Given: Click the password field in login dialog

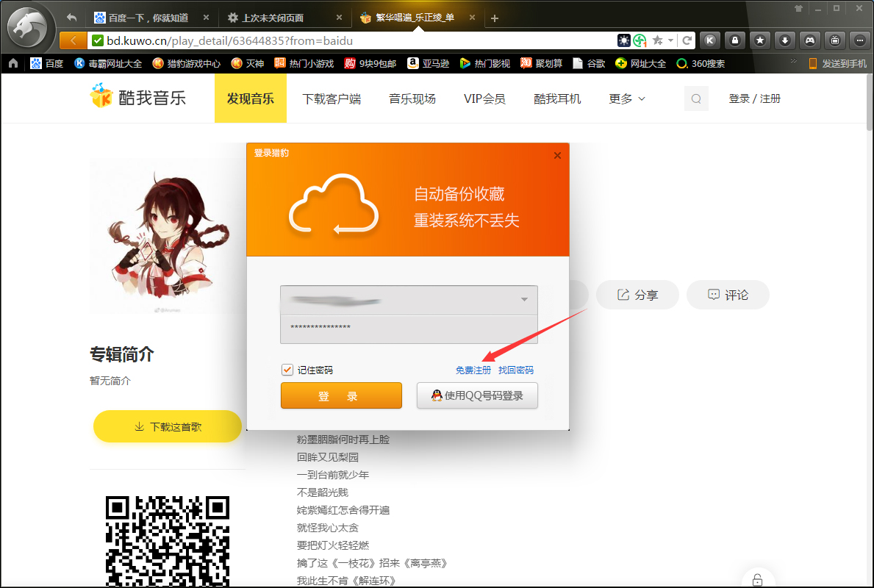Looking at the screenshot, I should pos(409,328).
